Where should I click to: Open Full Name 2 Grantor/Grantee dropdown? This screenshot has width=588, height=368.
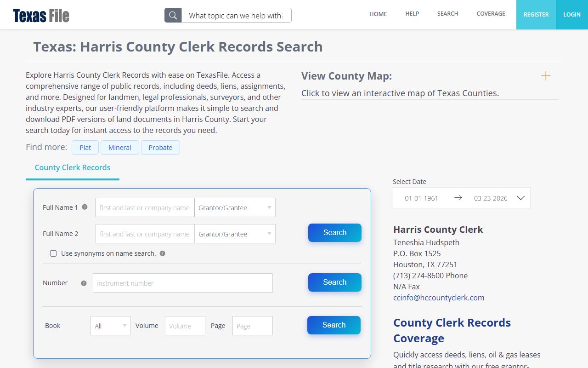click(235, 234)
